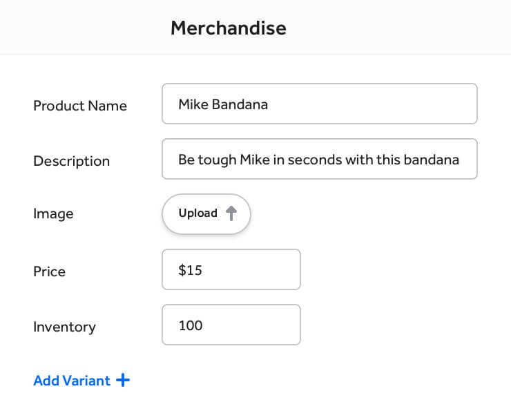
Task: Click the word Upload on the button
Action: pyautogui.click(x=197, y=213)
